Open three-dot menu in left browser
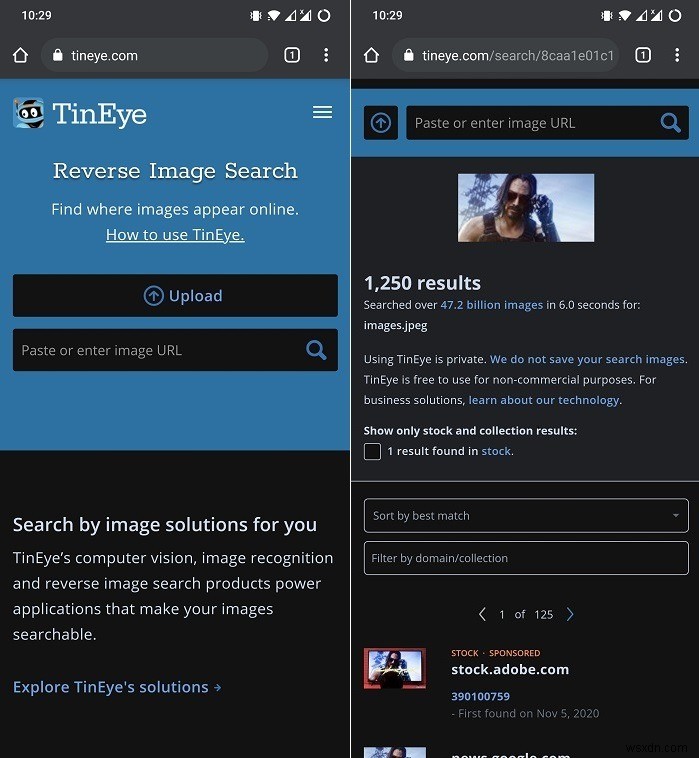699x758 pixels. click(x=326, y=55)
